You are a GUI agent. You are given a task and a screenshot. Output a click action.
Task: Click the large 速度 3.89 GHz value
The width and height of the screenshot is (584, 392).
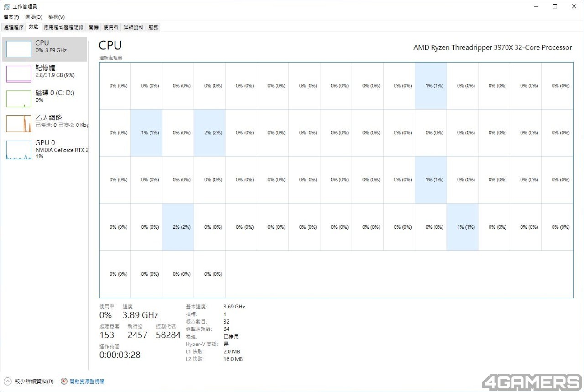tap(141, 315)
